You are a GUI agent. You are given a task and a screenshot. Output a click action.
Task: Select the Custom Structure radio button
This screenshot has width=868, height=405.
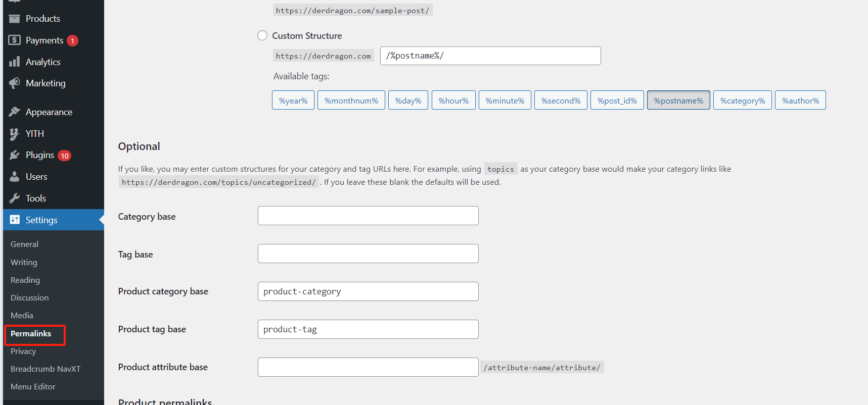coord(262,35)
